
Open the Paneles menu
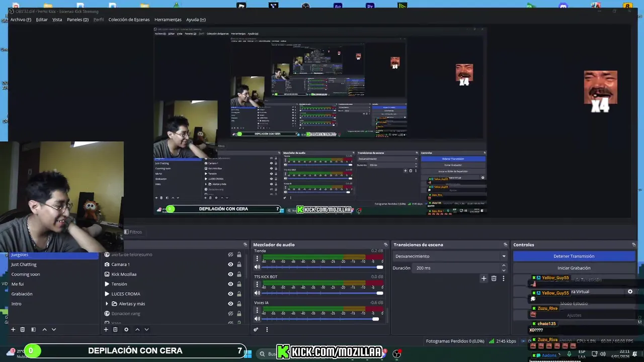click(x=77, y=20)
